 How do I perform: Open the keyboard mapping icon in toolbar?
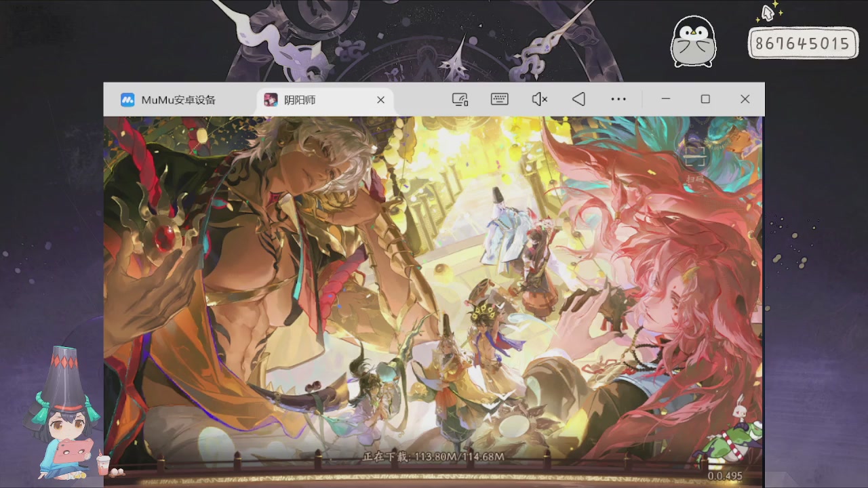(x=500, y=100)
